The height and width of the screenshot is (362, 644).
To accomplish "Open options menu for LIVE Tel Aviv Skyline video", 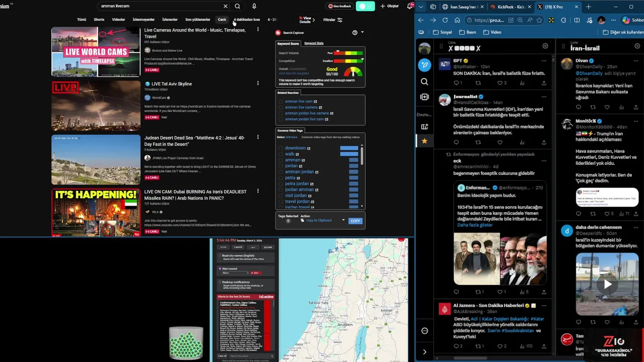I will 258,83.
